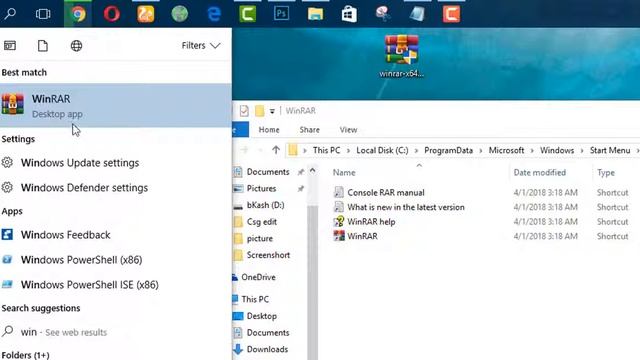This screenshot has width=640, height=360.
Task: Open Pictures in Quick access
Action: [x=261, y=189]
